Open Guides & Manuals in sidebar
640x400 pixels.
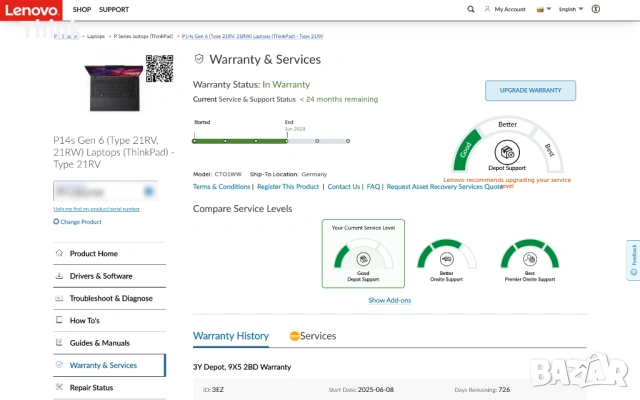[109, 343]
